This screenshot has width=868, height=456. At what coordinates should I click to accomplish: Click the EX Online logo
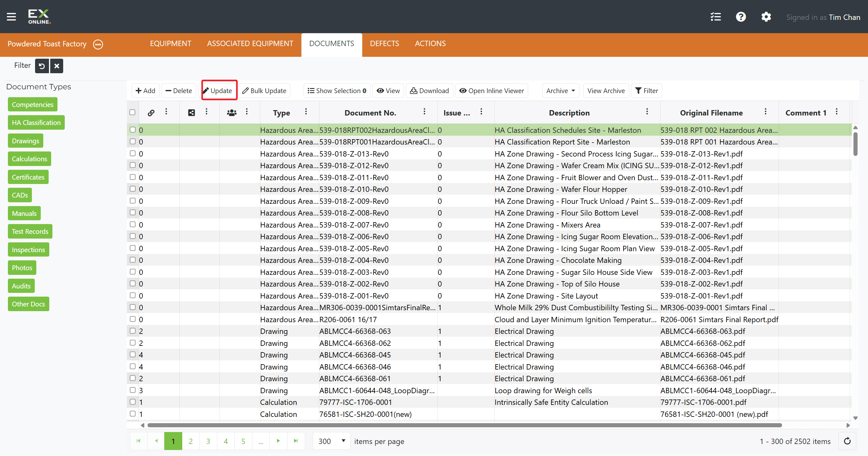[39, 17]
